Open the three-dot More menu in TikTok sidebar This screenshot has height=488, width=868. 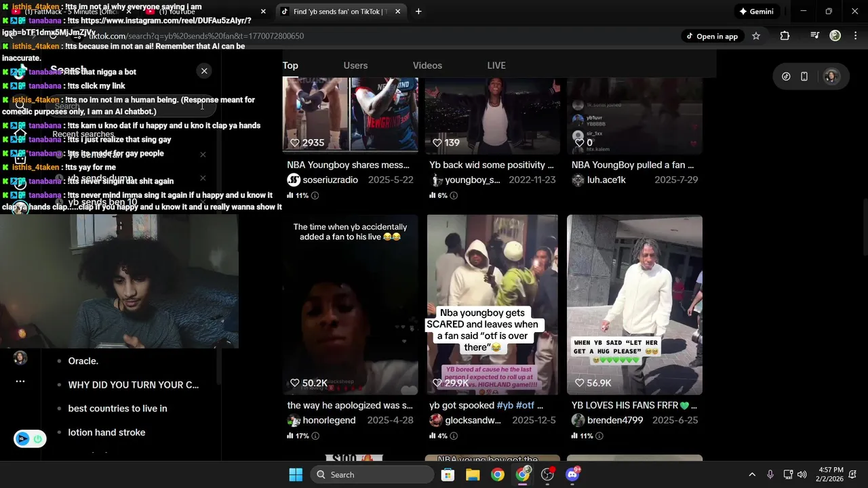point(20,382)
